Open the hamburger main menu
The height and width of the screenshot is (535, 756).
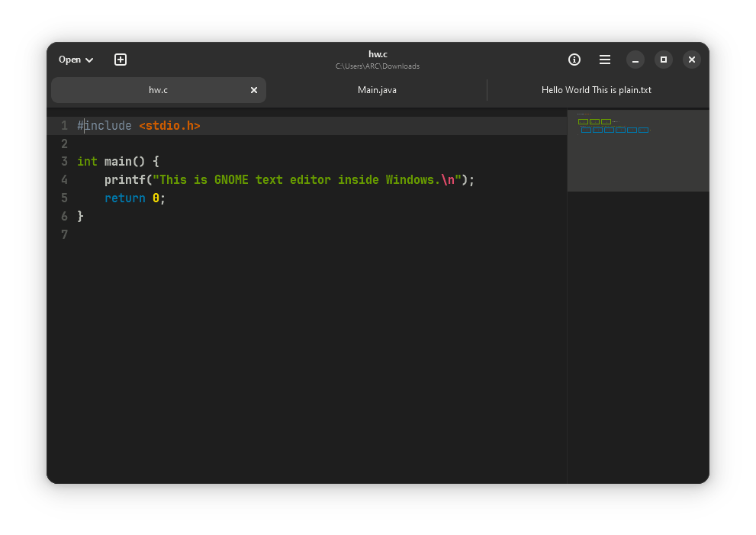click(605, 60)
